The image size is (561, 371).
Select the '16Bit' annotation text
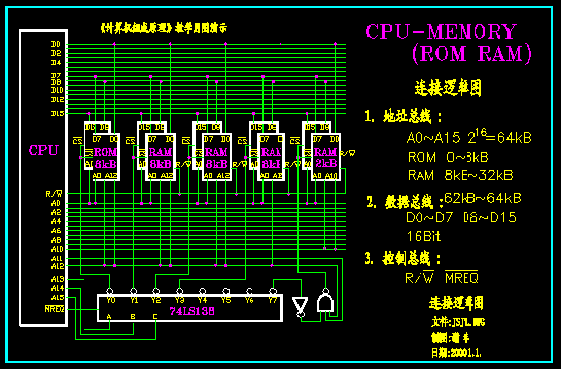[x=424, y=236]
